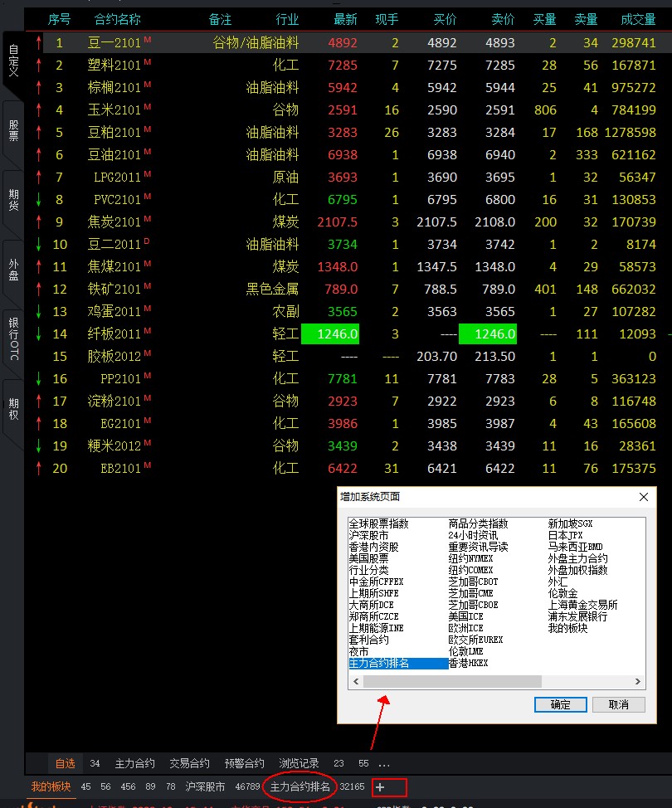Open the 股票 sidebar tab
Screen dimensions: 672x808
[x=13, y=131]
